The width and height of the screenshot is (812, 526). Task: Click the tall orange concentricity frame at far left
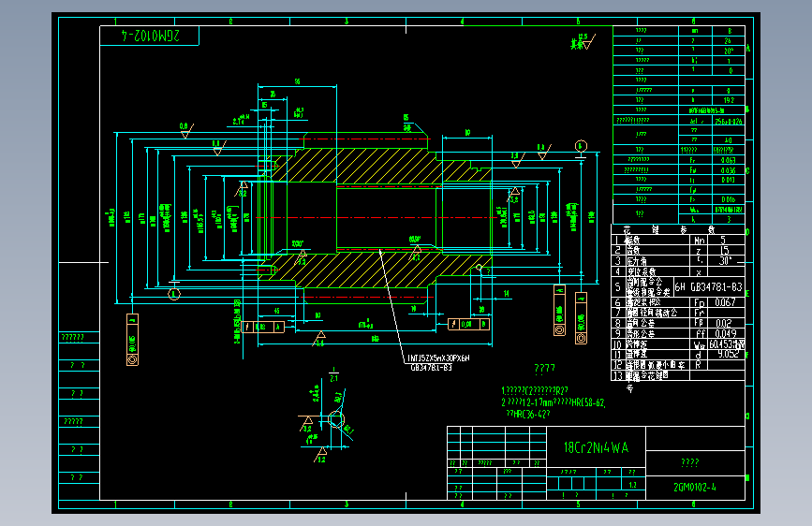[133, 340]
